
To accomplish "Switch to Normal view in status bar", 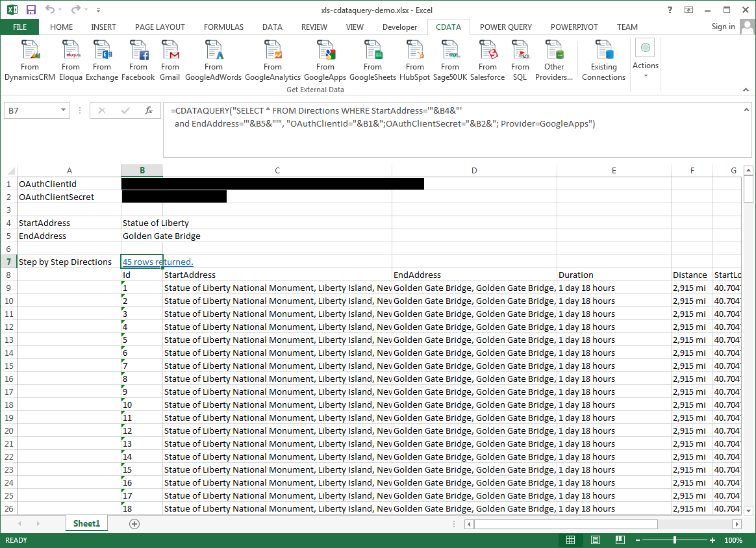I will tap(570, 540).
